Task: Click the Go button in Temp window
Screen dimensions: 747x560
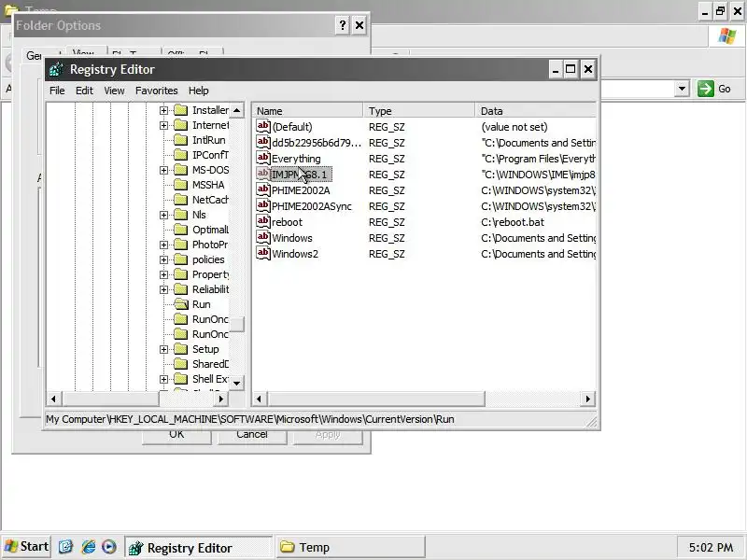Action: pos(714,89)
